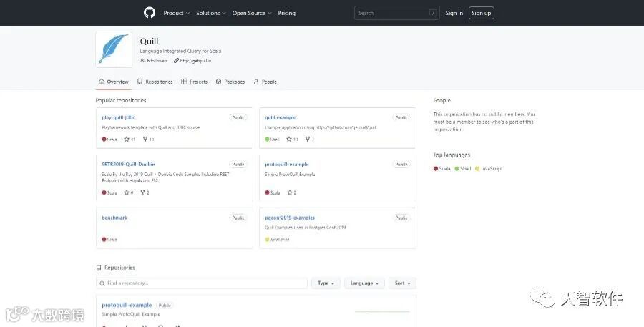644x327 pixels.
Task: Click the 'Top languages' heading
Action: (452, 155)
